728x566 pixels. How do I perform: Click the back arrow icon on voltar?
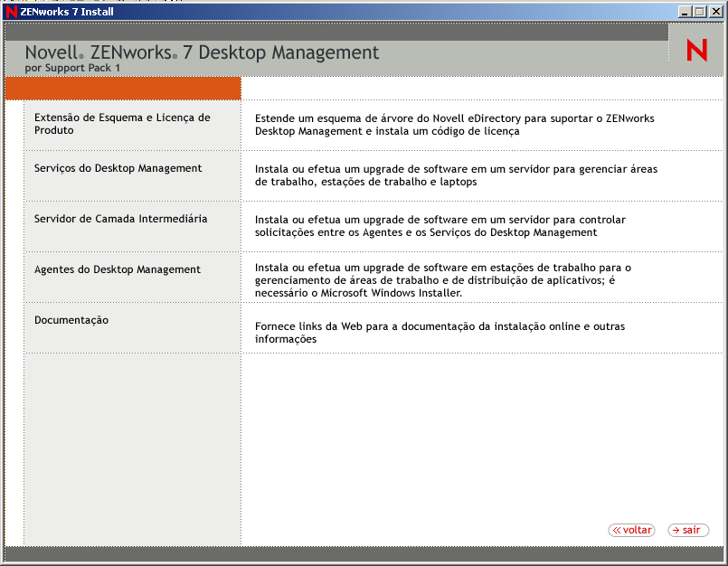616,530
